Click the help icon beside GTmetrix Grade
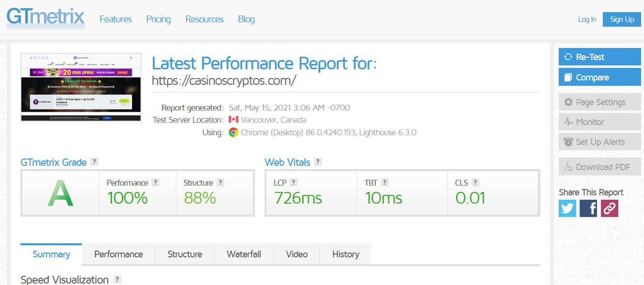Viewport: 644px width, 285px height. coord(94,162)
